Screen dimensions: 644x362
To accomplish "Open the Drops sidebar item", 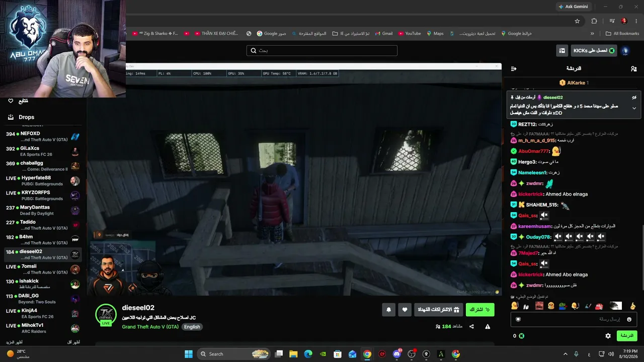I will tap(21, 117).
